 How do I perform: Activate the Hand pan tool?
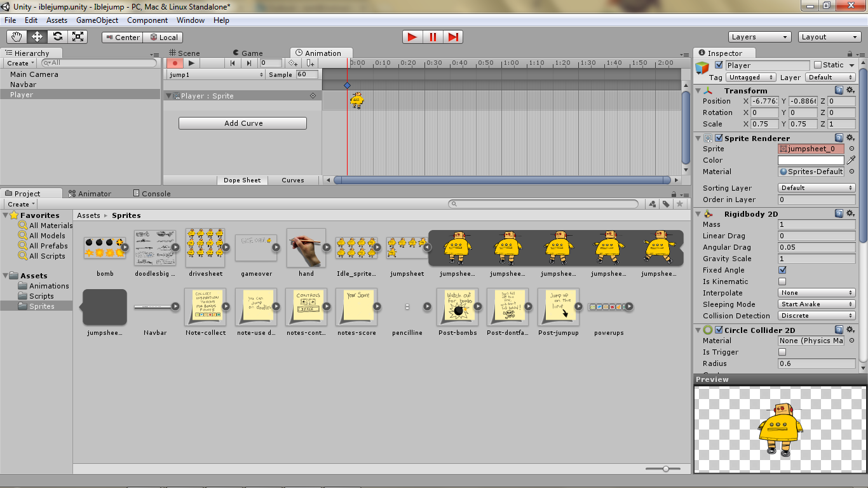[x=17, y=37]
